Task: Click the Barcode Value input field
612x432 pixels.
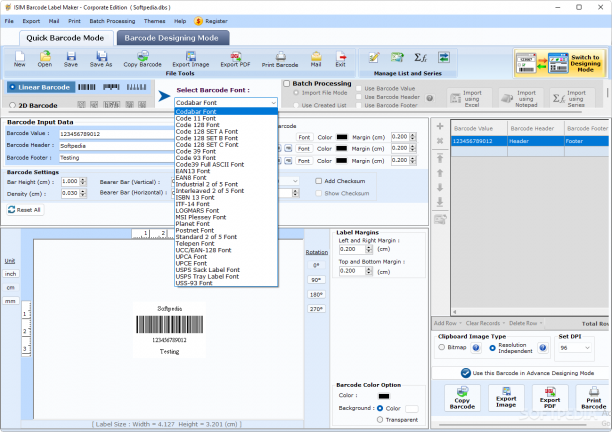Action: (117, 134)
